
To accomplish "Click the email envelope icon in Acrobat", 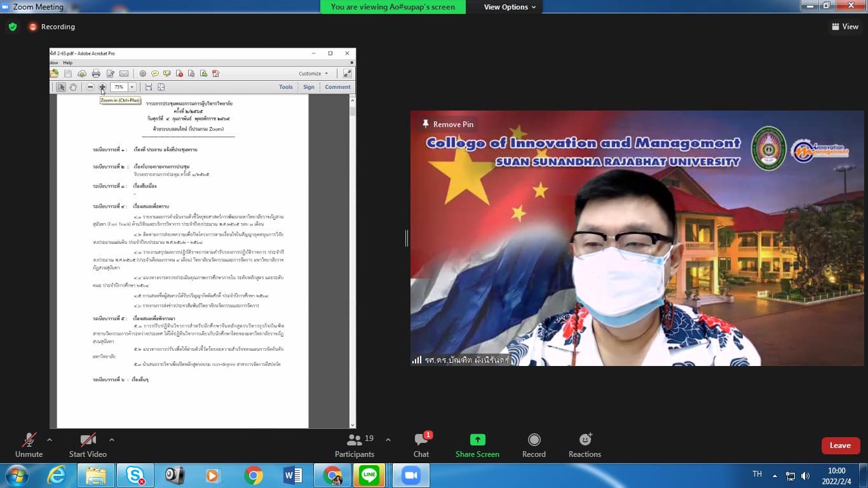I will (x=124, y=74).
